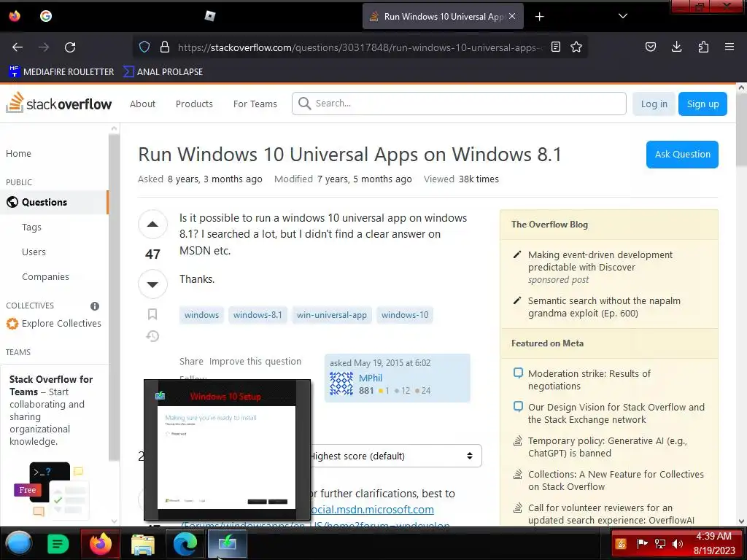The width and height of the screenshot is (747, 560).
Task: Open Companies in the left sidebar
Action: click(x=45, y=276)
